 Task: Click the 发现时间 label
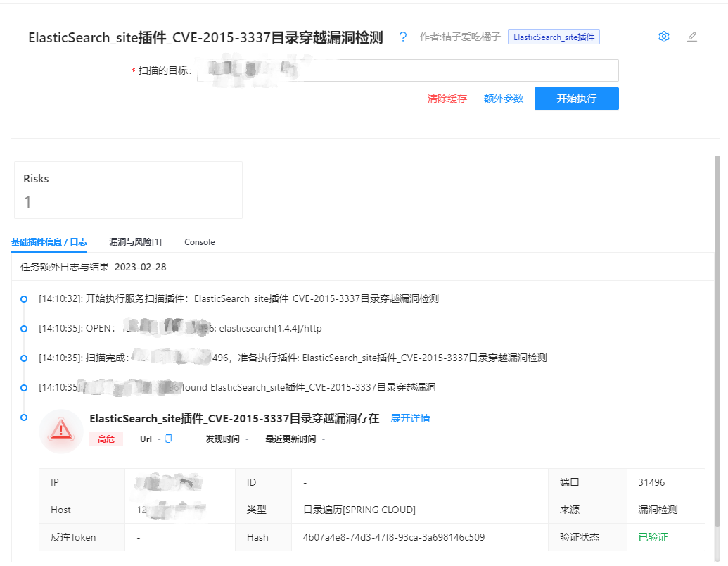coord(222,439)
